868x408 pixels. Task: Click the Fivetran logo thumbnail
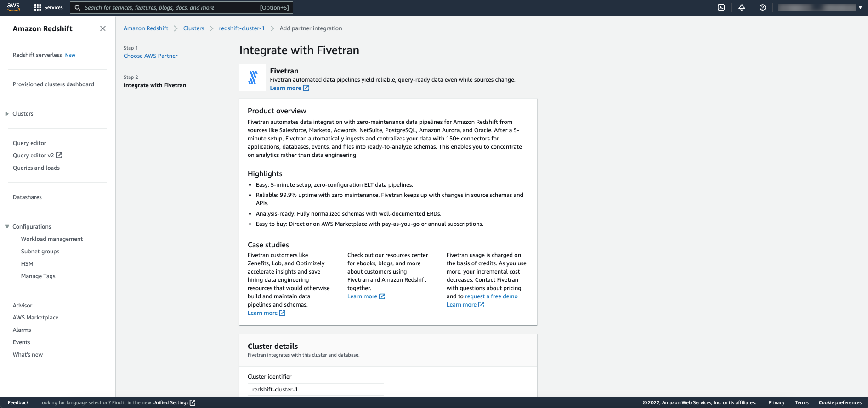pos(253,78)
